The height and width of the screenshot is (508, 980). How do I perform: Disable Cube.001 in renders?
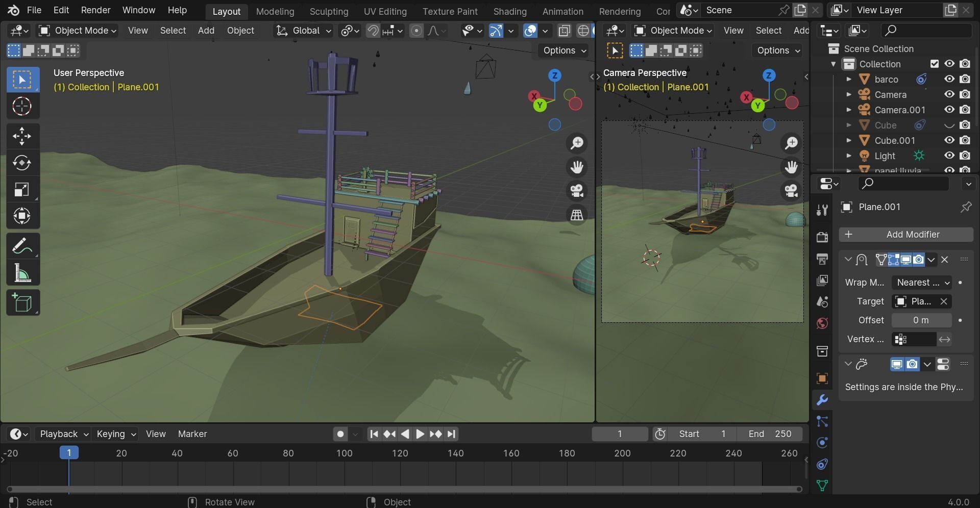(965, 140)
